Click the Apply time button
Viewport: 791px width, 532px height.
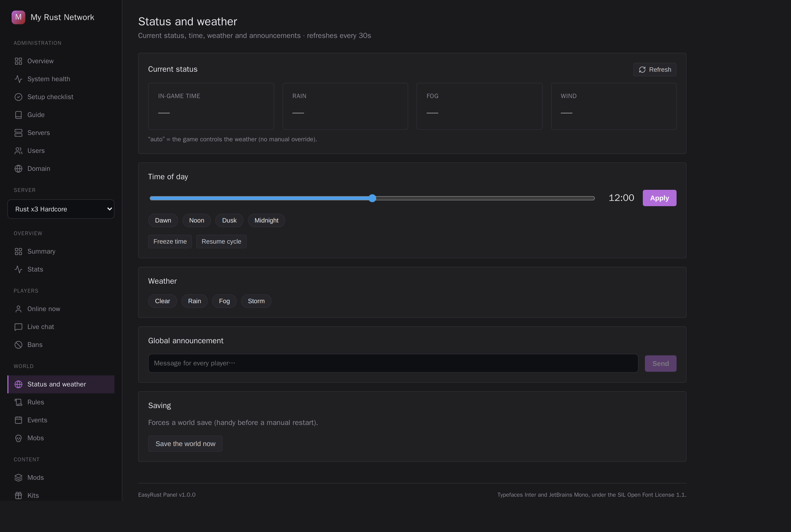point(659,198)
